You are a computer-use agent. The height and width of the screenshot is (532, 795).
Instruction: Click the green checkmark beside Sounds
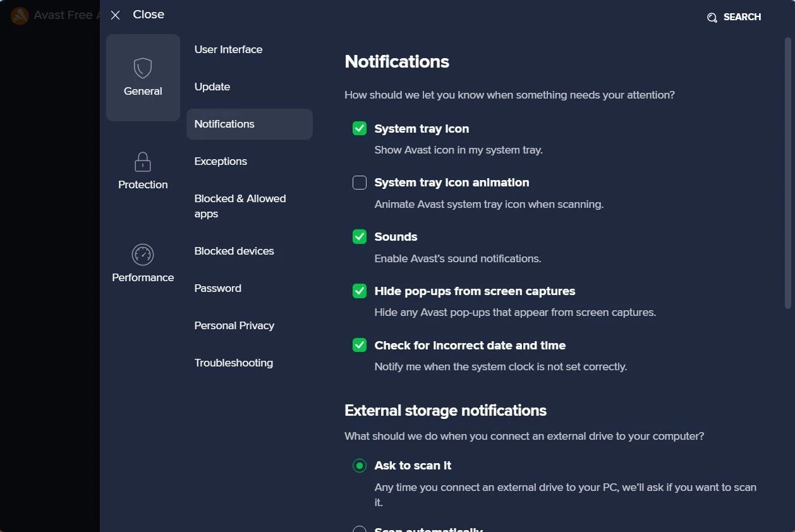[359, 236]
